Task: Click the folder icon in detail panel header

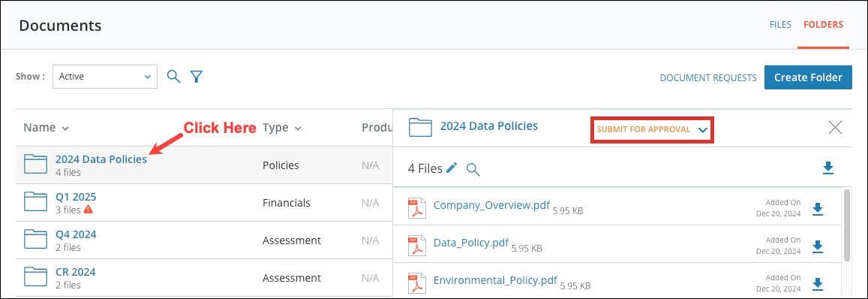Action: pyautogui.click(x=420, y=127)
